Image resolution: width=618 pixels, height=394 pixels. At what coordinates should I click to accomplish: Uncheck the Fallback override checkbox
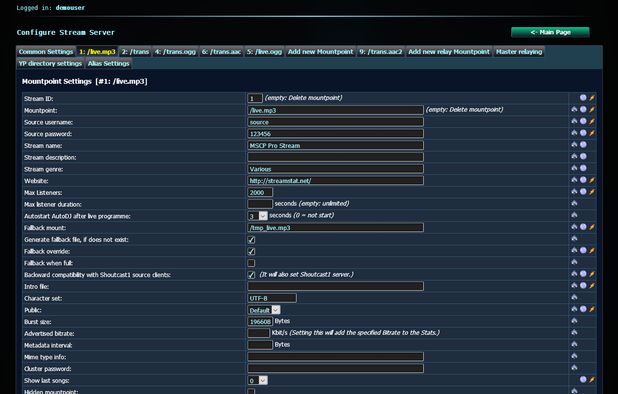[251, 251]
